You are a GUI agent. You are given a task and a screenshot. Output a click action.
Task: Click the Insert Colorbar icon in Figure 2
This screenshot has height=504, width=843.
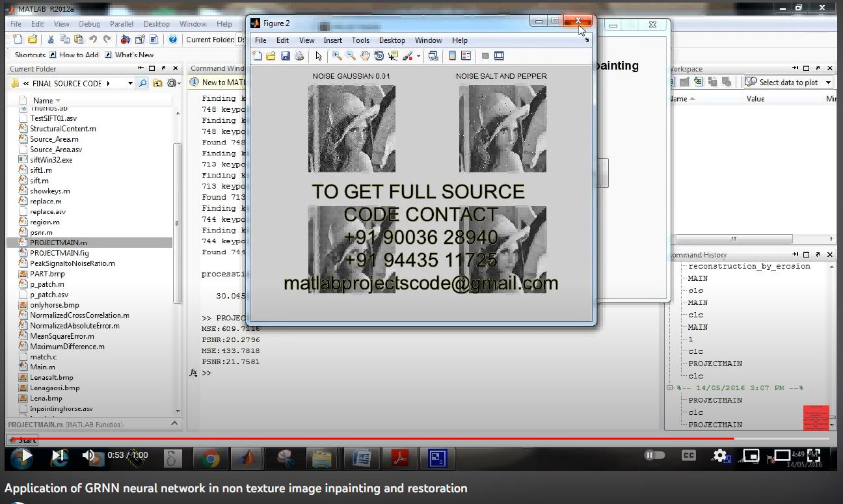(x=453, y=56)
